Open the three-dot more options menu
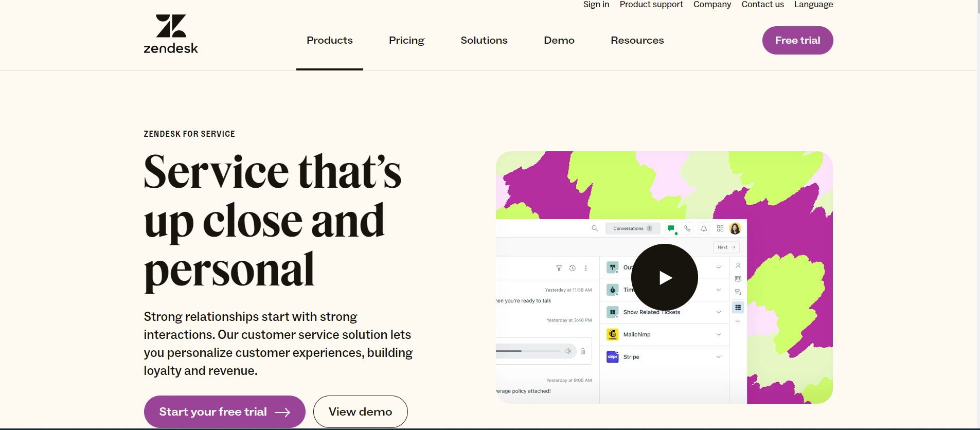The image size is (980, 430). coord(586,268)
